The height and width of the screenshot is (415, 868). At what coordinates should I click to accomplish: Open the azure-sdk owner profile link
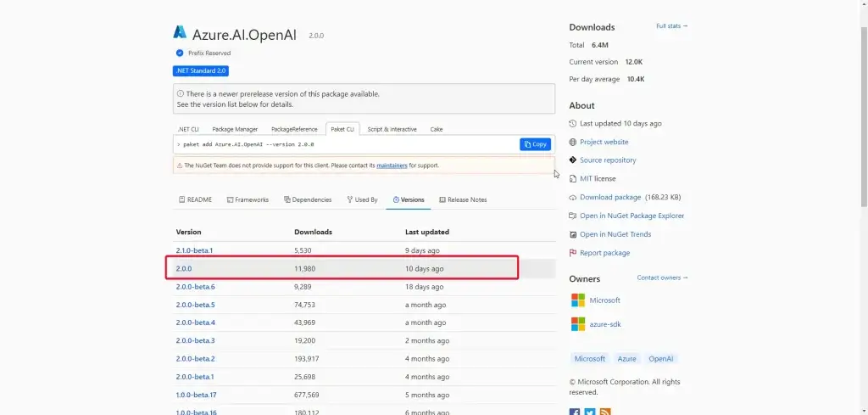pyautogui.click(x=605, y=324)
